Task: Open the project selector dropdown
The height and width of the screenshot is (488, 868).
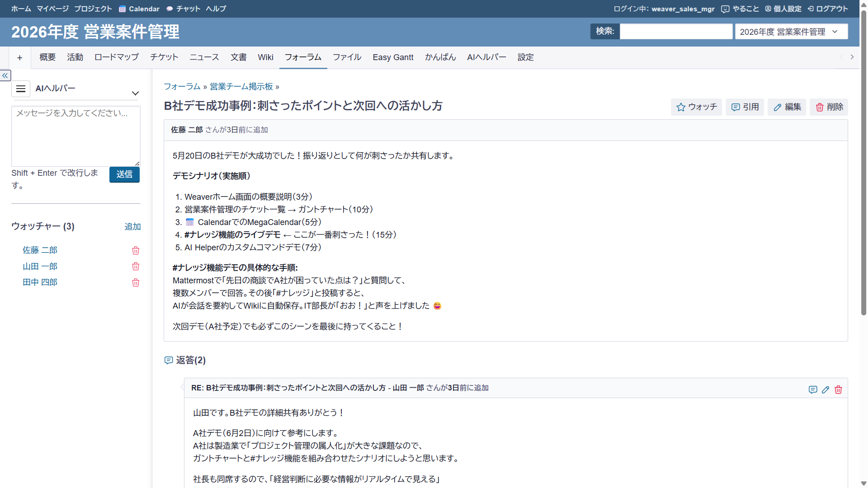Action: [791, 32]
